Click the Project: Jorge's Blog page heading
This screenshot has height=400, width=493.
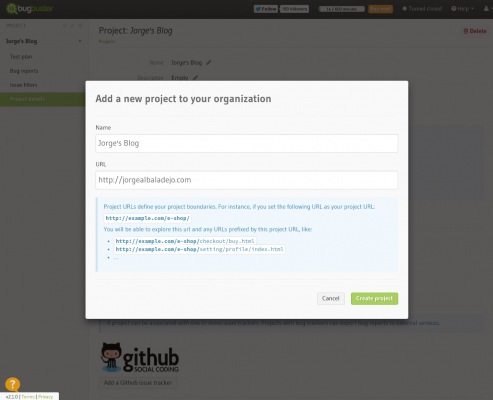tap(135, 31)
